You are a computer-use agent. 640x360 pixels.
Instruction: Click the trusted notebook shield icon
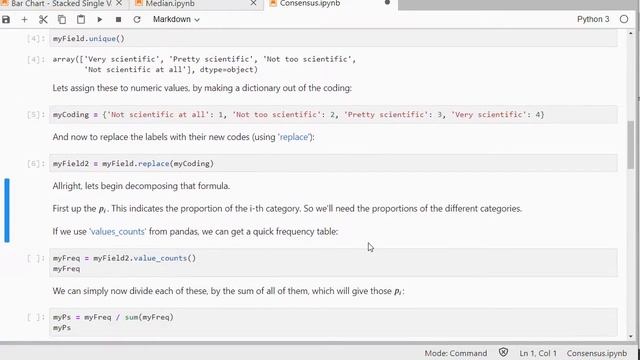click(x=503, y=353)
